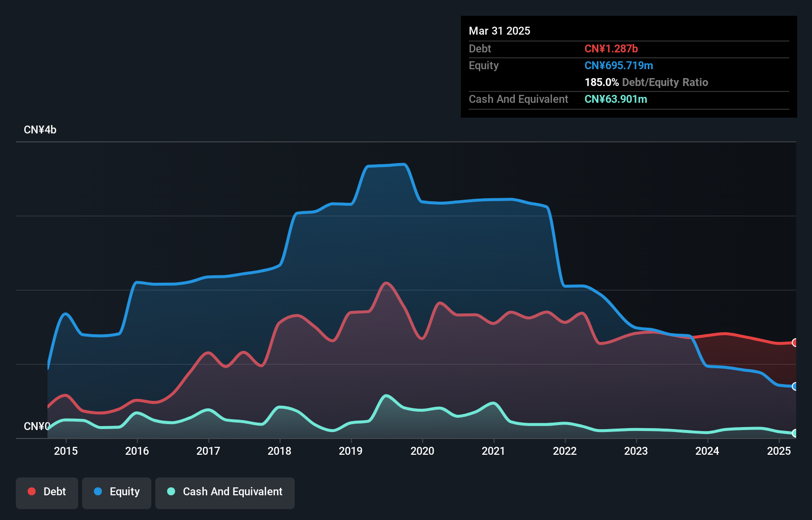Click the 2017 x-axis label
Image resolution: width=812 pixels, height=520 pixels.
pos(208,451)
